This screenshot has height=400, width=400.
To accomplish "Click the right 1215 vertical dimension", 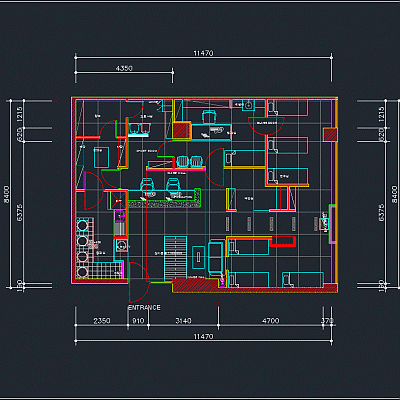I will click(382, 114).
